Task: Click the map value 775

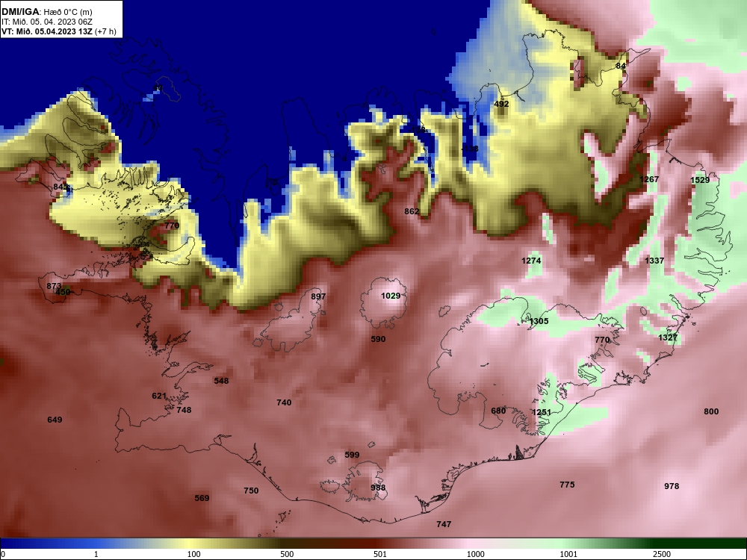Action: tap(567, 485)
